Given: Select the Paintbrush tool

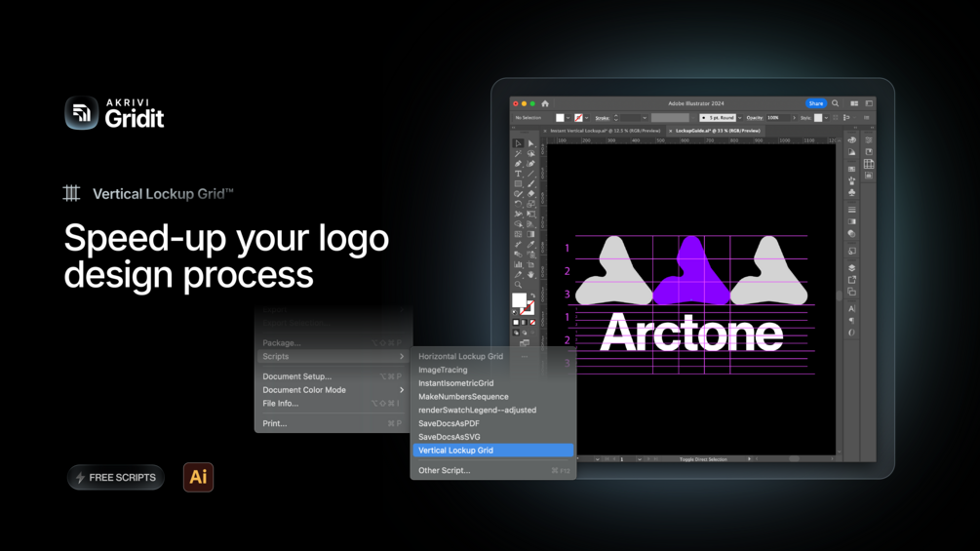Looking at the screenshot, I should coord(530,183).
